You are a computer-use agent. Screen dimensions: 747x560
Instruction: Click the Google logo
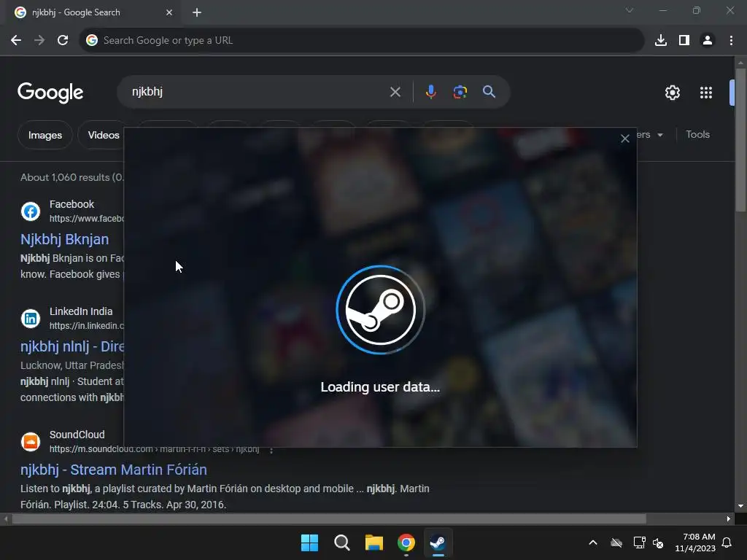(50, 92)
